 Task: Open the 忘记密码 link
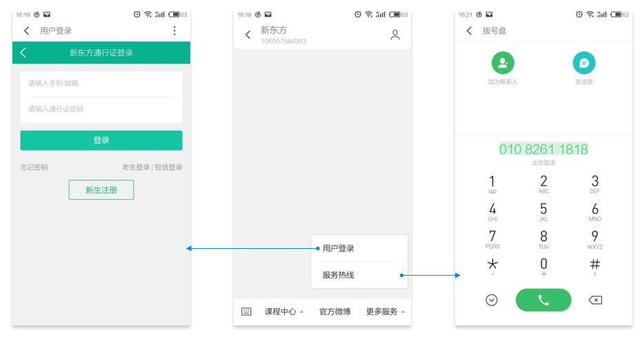34,167
